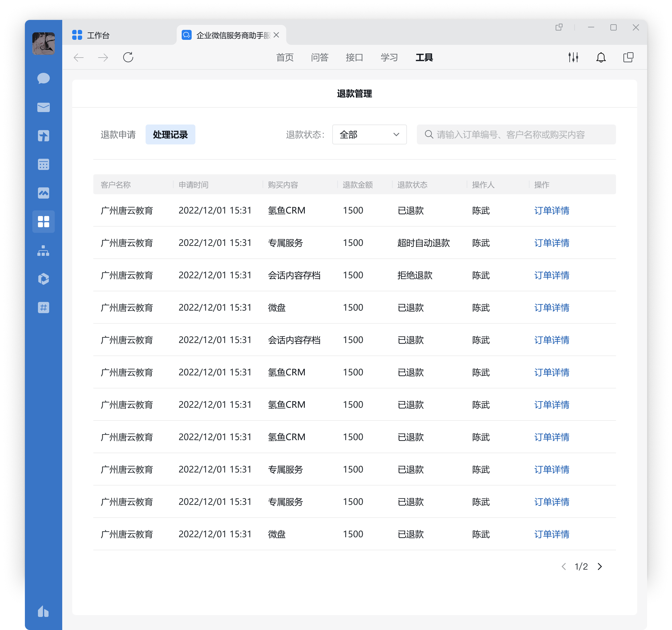672x630 pixels.
Task: Open the settings sliders icon
Action: pos(573,58)
